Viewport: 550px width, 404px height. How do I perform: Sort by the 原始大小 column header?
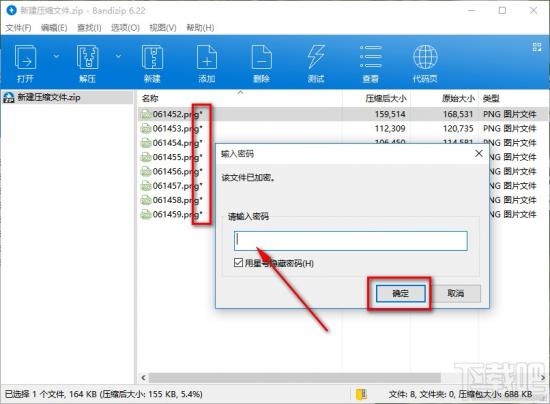pyautogui.click(x=458, y=99)
